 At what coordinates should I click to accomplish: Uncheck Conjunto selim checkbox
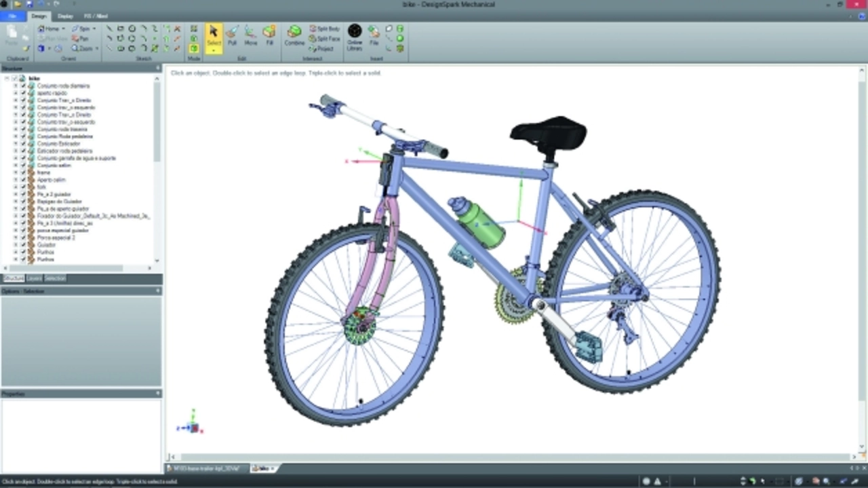coord(23,165)
